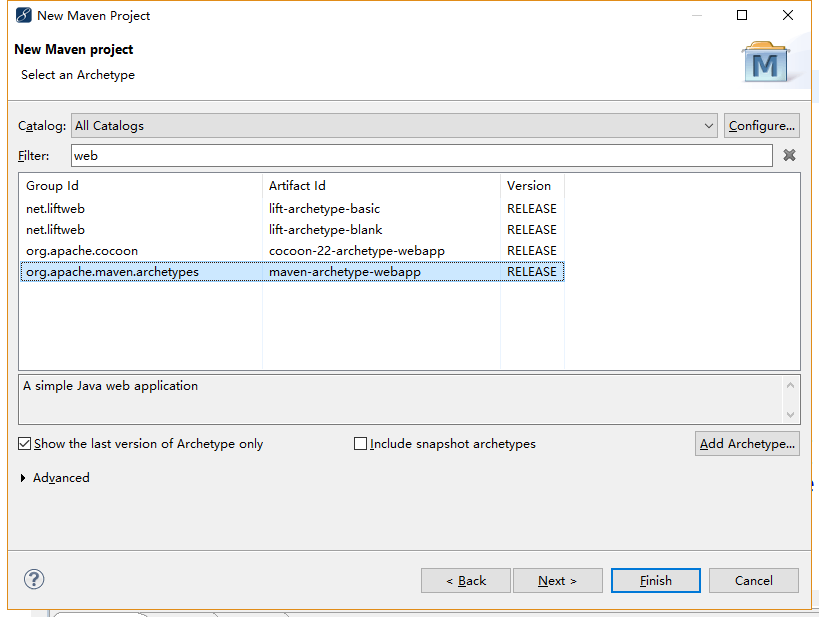Screen dimensions: 819x617
Task: Click the help question mark icon
Action: tap(34, 579)
